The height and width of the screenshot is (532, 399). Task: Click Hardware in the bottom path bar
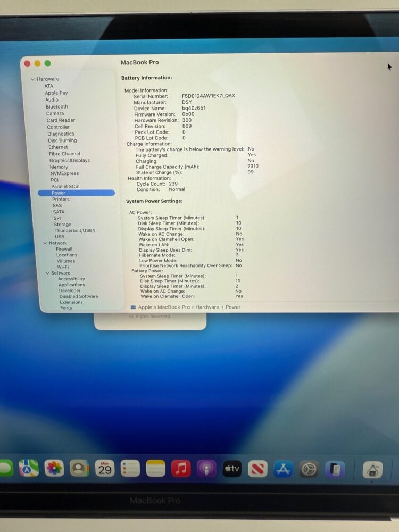[x=207, y=307]
